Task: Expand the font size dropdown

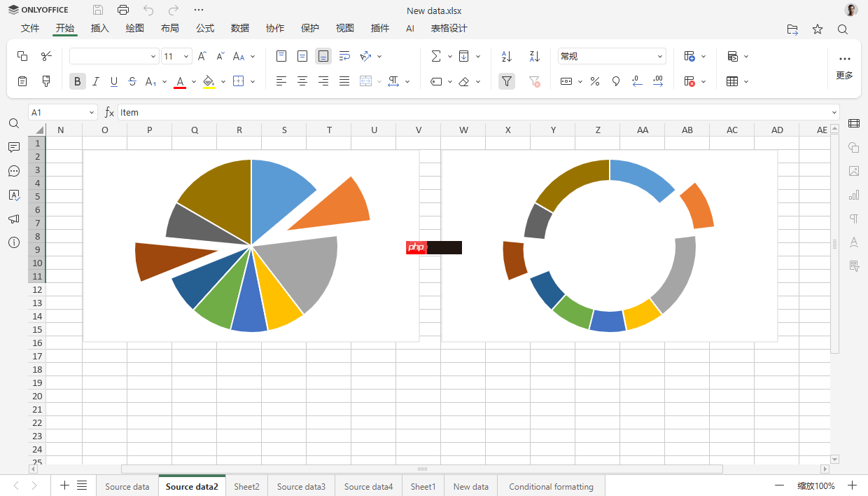Action: tap(186, 56)
